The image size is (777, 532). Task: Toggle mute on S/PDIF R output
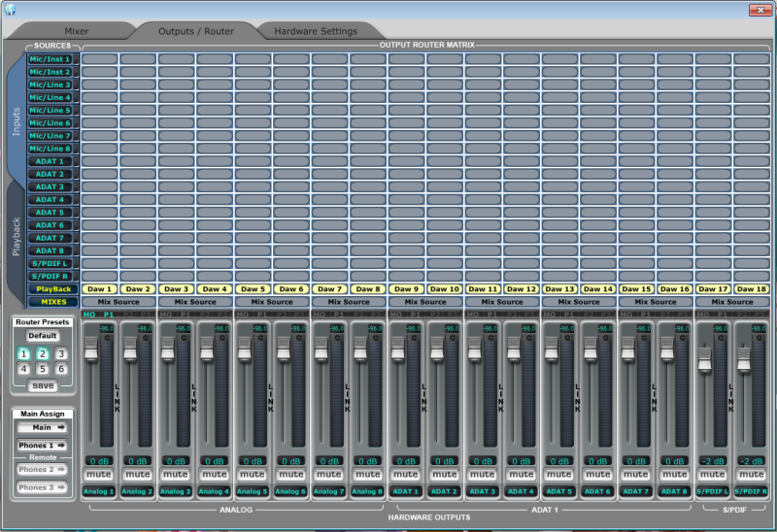pos(752,475)
